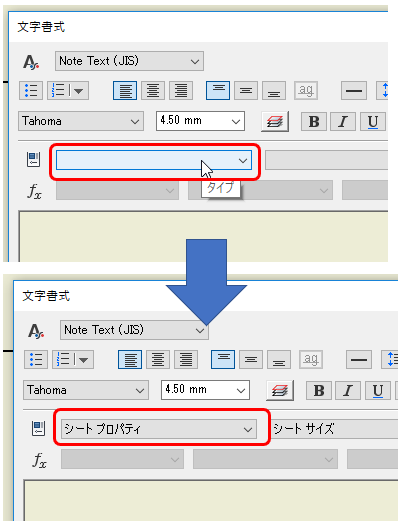The width and height of the screenshot is (398, 525).
Task: Click style icon beside Note Text in lower dialog
Action: tap(36, 331)
